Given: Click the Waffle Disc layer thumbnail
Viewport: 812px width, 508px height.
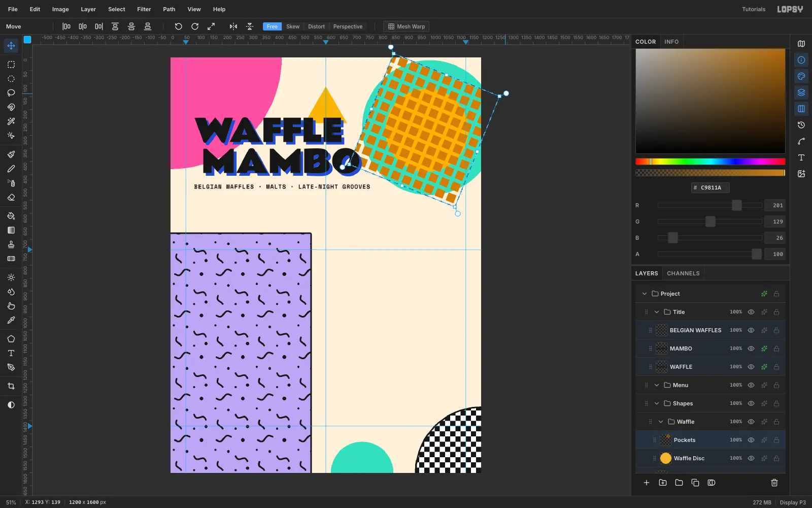Looking at the screenshot, I should click(x=665, y=458).
